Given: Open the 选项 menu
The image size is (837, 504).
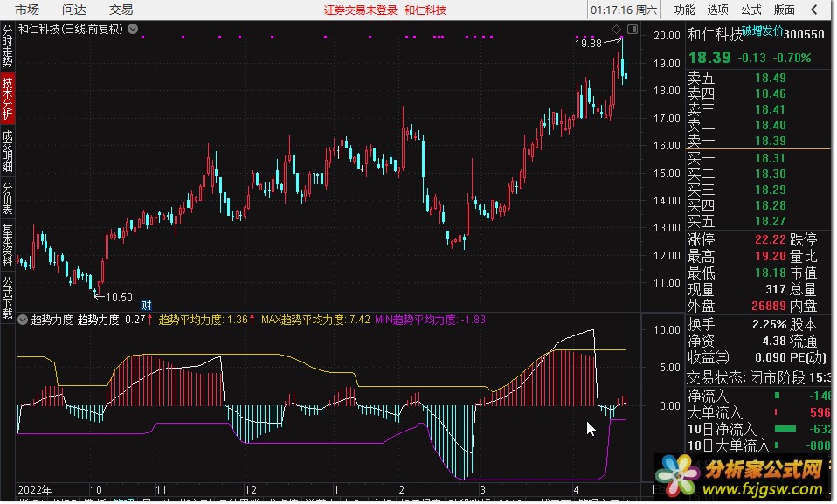Looking at the screenshot, I should click(x=717, y=10).
